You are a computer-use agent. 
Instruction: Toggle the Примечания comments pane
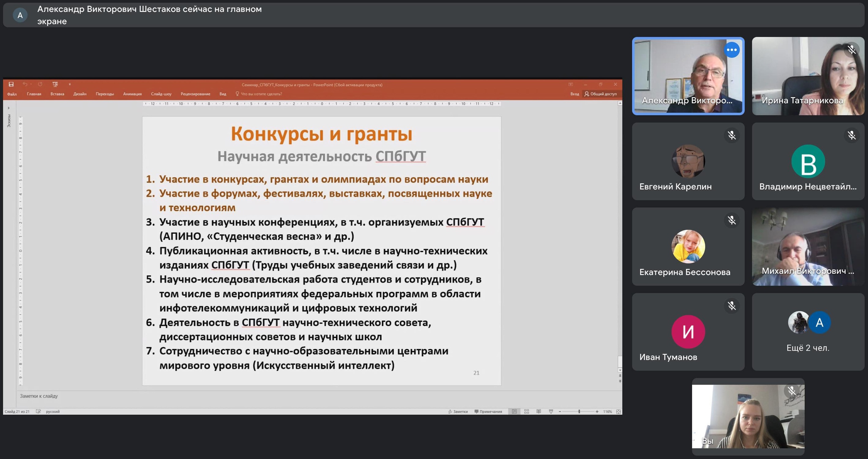tap(488, 411)
